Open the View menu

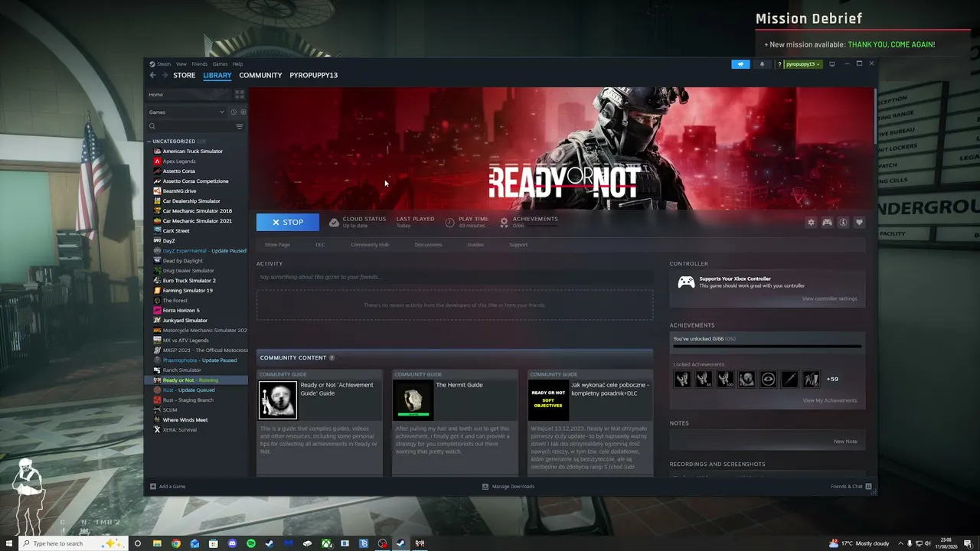coord(181,64)
